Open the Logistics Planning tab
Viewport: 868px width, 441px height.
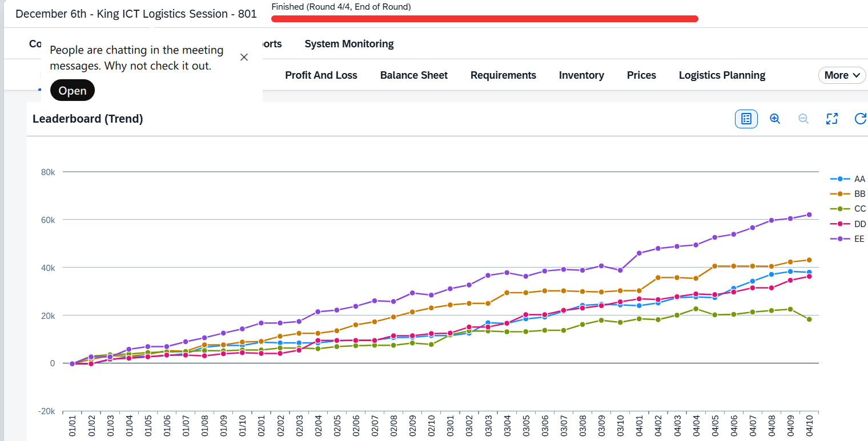[722, 75]
